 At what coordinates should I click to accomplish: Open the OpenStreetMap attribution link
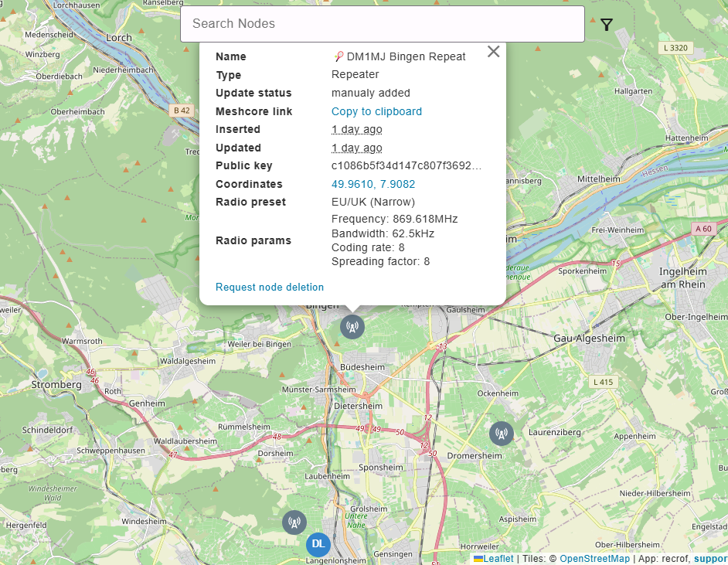point(594,558)
